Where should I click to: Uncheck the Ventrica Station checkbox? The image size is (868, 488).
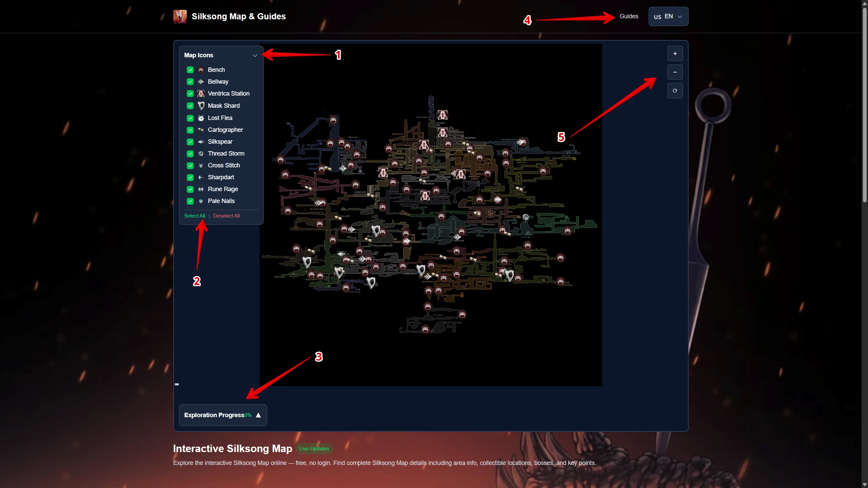click(190, 94)
